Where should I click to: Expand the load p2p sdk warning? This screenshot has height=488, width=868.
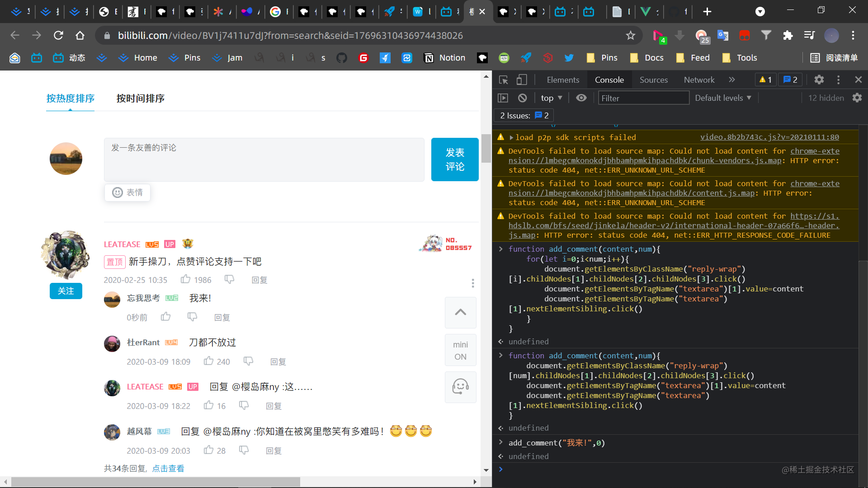pyautogui.click(x=511, y=137)
